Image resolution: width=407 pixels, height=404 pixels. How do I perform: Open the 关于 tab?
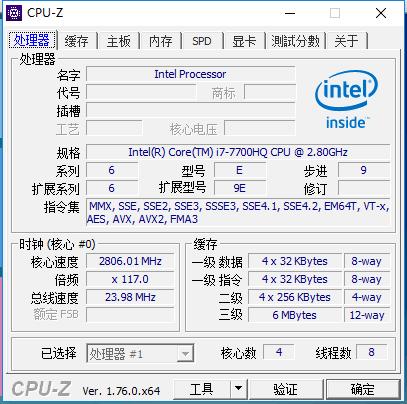(347, 41)
